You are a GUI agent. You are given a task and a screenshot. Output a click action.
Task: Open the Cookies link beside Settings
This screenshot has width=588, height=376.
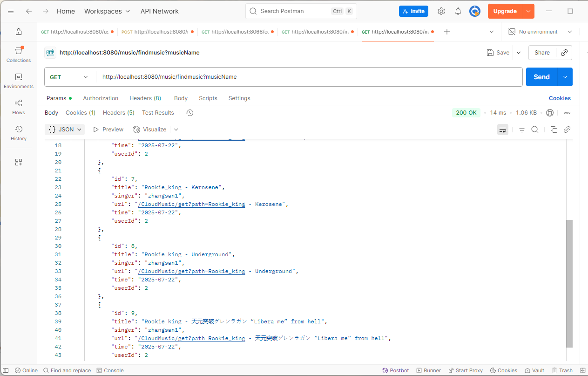point(560,98)
